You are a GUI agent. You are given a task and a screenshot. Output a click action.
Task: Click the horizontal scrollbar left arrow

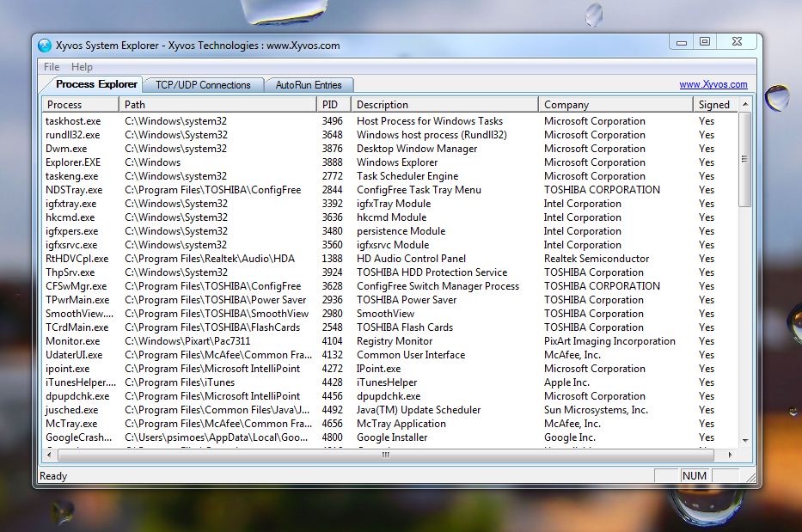coord(49,455)
